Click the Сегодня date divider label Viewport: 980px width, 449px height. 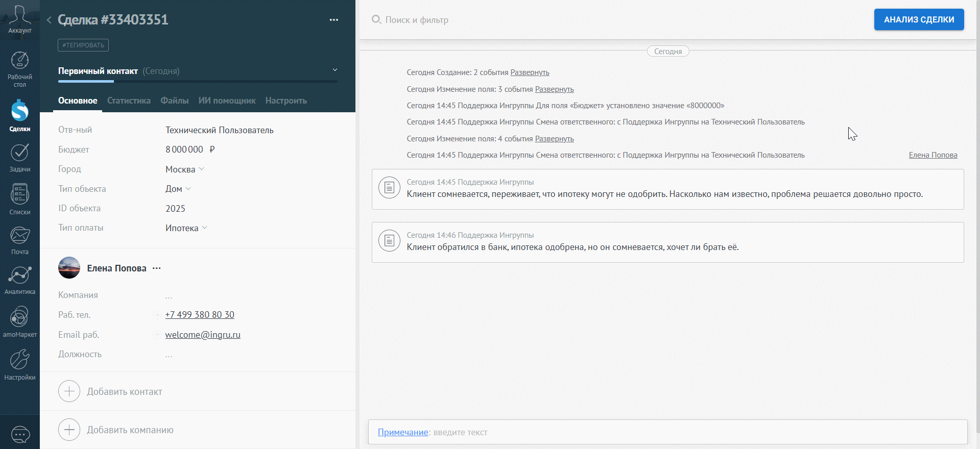668,51
